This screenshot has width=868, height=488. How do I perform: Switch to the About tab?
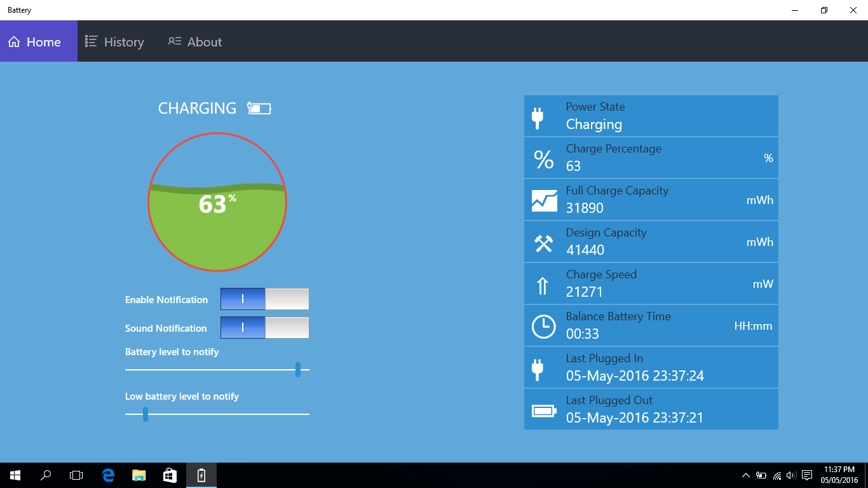195,42
